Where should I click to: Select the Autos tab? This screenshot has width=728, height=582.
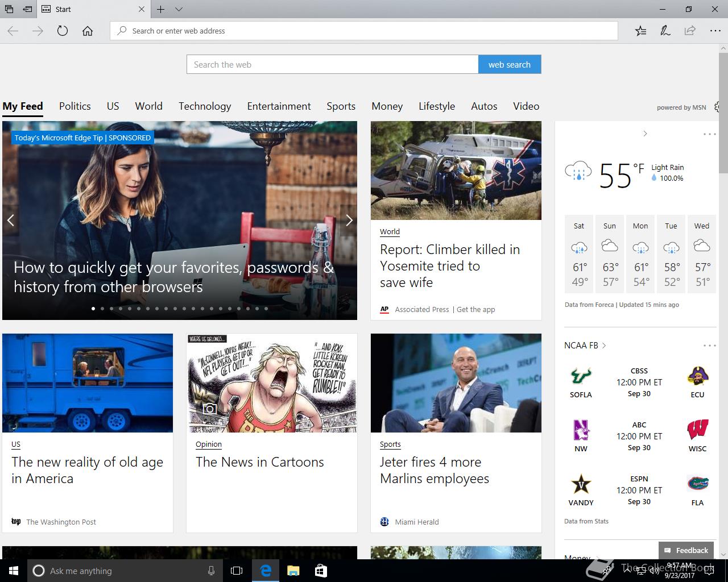(484, 106)
